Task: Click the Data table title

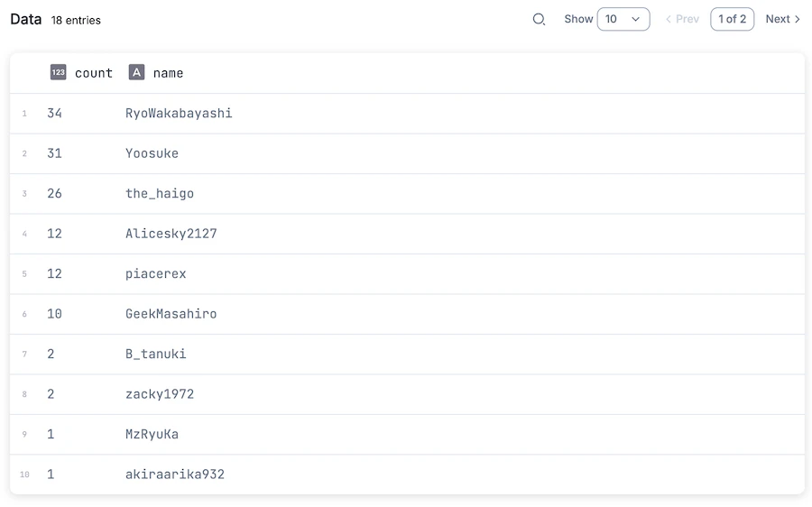Action: pyautogui.click(x=26, y=19)
